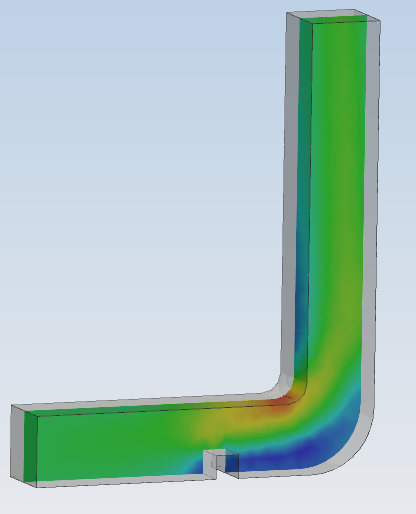Click the gray left end cap of the horizontal duct

pos(17,443)
